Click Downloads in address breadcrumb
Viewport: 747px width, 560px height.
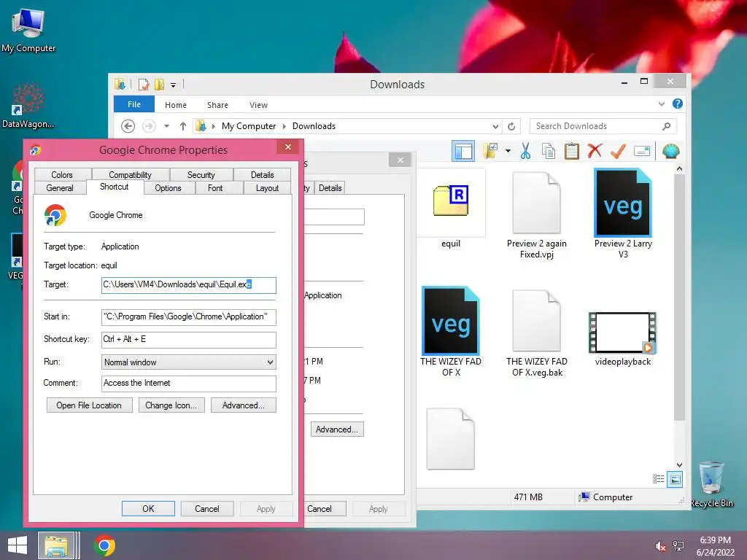314,126
